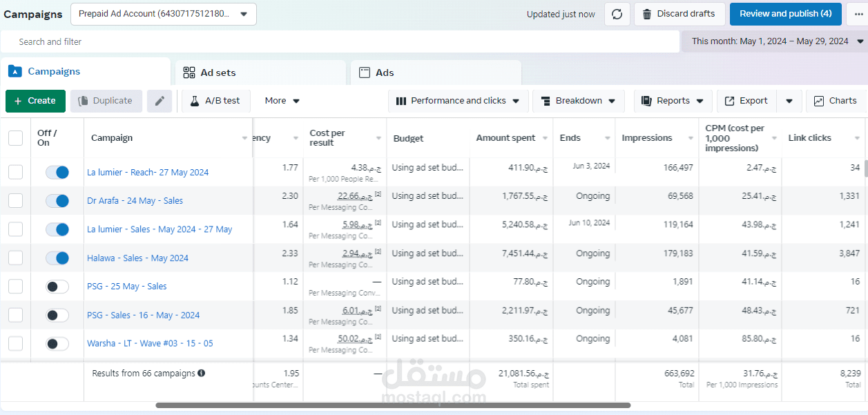
Task: Click the vertical scrollbar on table right
Action: point(865,168)
